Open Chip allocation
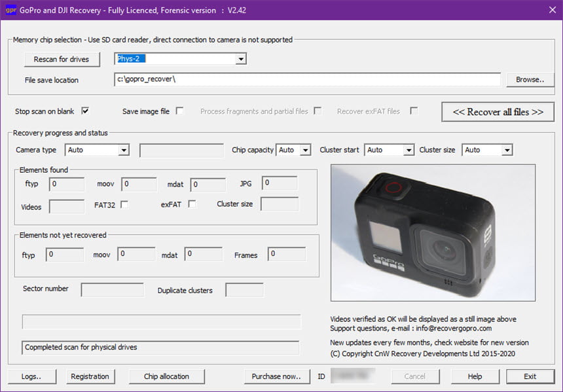 (x=166, y=376)
